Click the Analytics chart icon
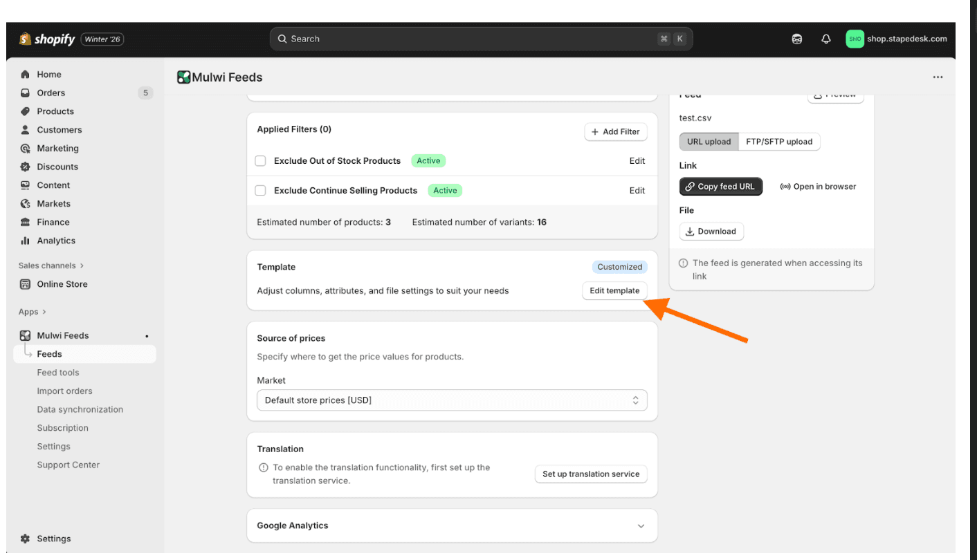 click(x=26, y=241)
